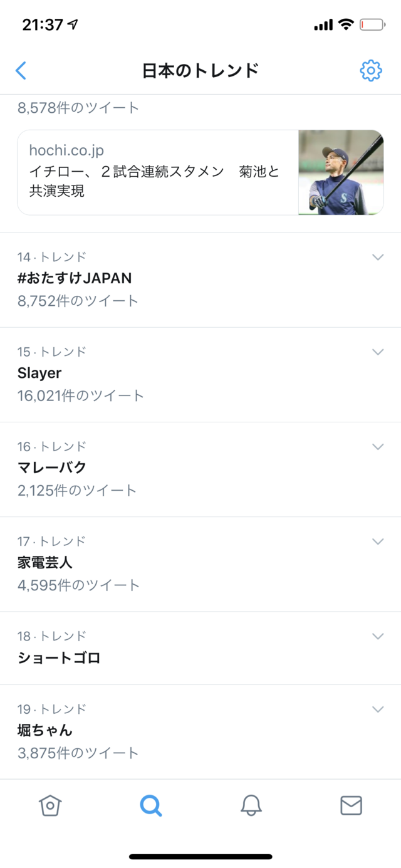401x868 pixels.
Task: Select the Search magnifier tab icon
Action: coord(151,805)
